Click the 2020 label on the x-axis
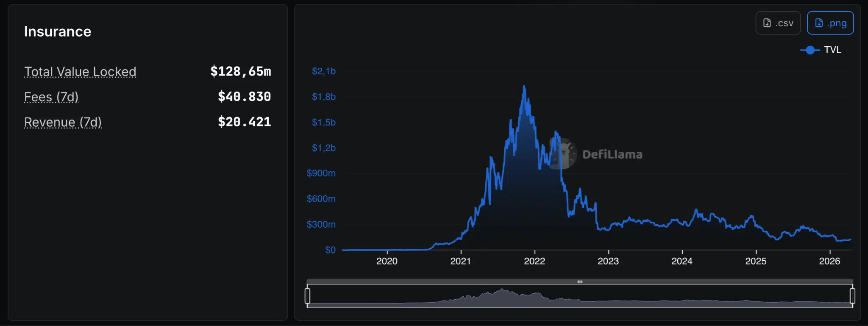868x326 pixels. coord(387,261)
